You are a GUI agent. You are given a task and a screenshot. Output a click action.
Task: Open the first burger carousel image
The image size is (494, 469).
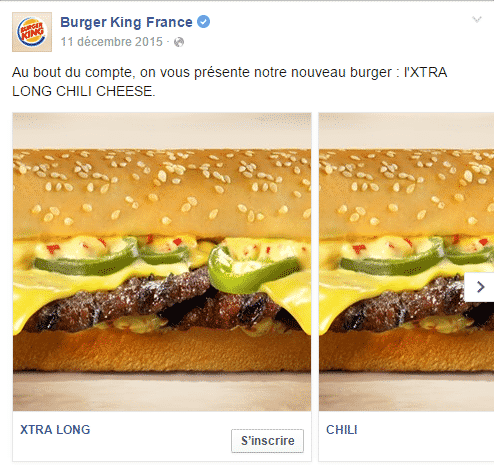pos(162,262)
